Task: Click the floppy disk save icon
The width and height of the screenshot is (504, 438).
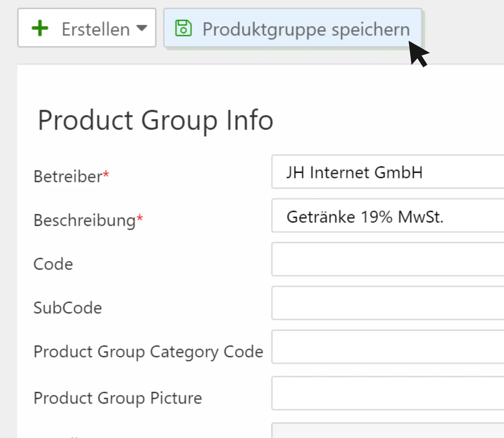Action: (184, 29)
